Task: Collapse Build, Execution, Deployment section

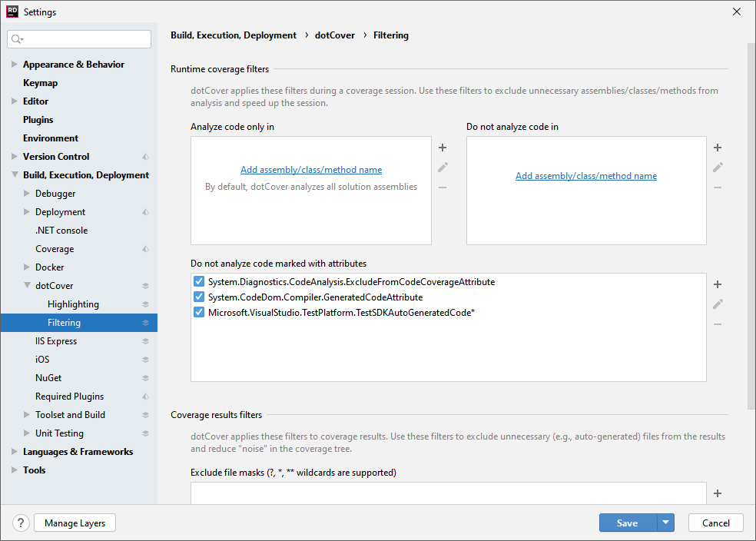Action: 15,174
